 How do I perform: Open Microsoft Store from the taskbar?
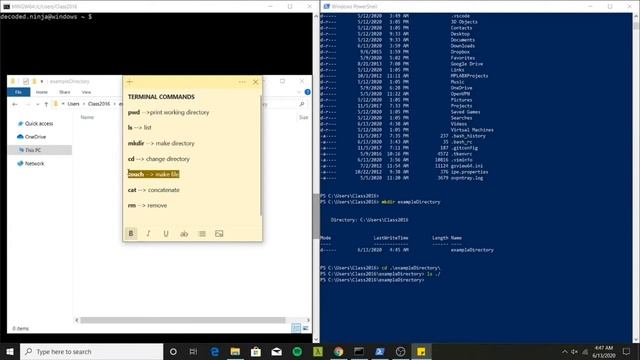pos(256,351)
